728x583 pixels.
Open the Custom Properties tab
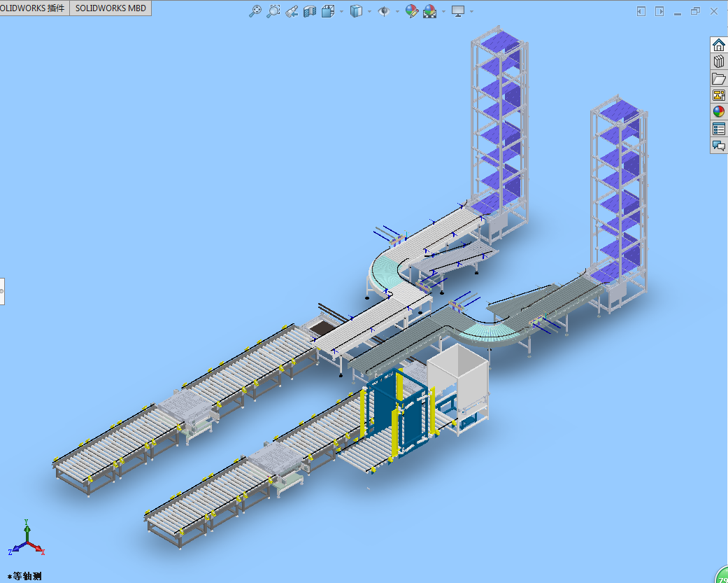coord(719,129)
